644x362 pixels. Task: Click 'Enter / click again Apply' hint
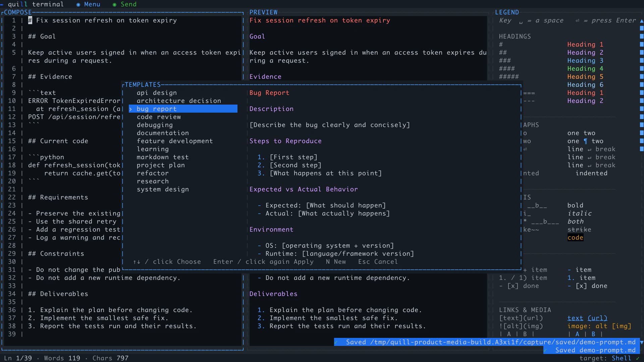click(263, 262)
